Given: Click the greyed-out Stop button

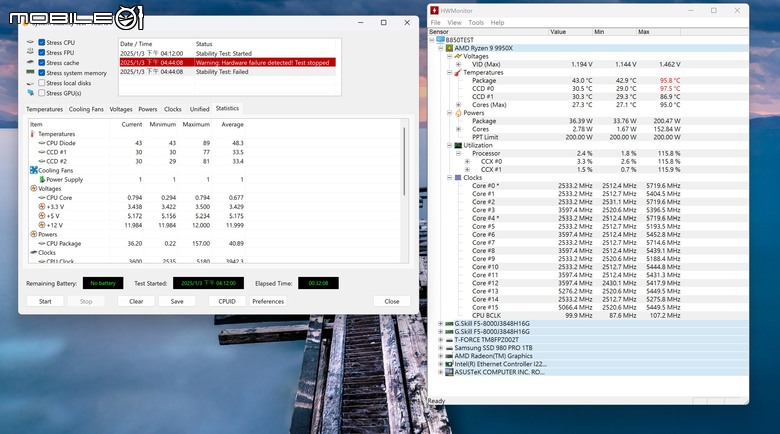Looking at the screenshot, I should click(86, 301).
